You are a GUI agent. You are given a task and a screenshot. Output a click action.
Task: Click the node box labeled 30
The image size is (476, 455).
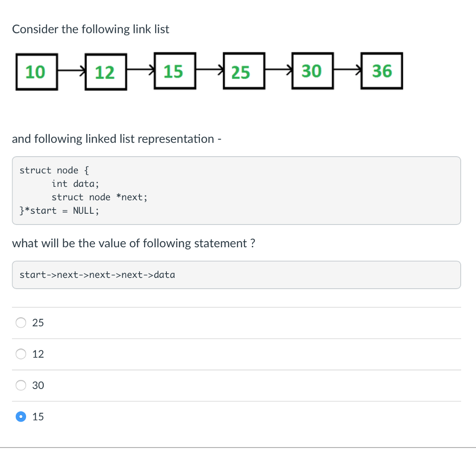pos(313,71)
